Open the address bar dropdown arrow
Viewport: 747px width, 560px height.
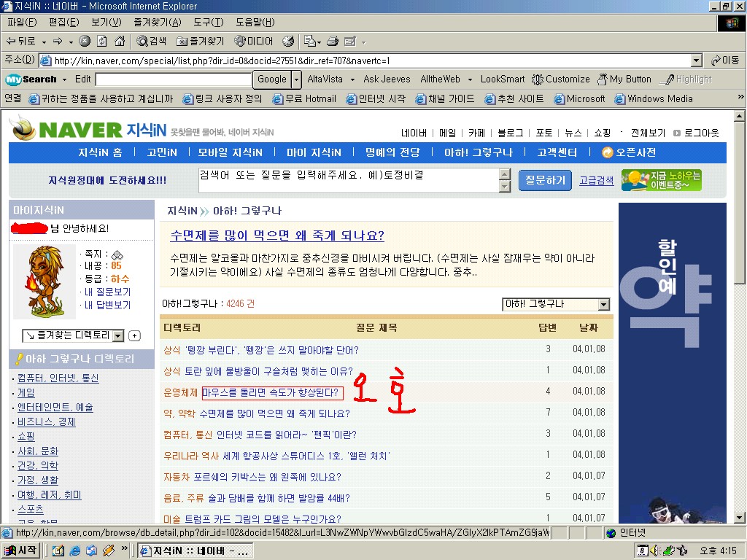[x=697, y=61]
